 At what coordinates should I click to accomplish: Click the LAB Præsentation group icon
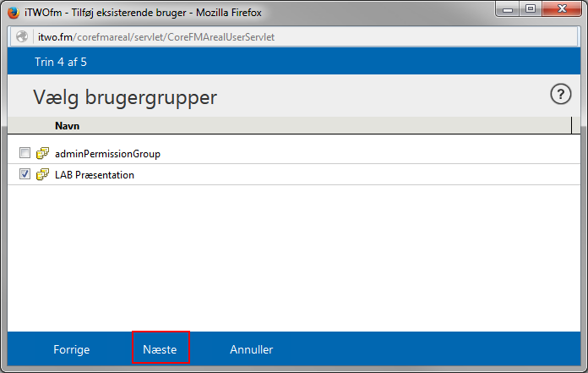pyautogui.click(x=42, y=175)
